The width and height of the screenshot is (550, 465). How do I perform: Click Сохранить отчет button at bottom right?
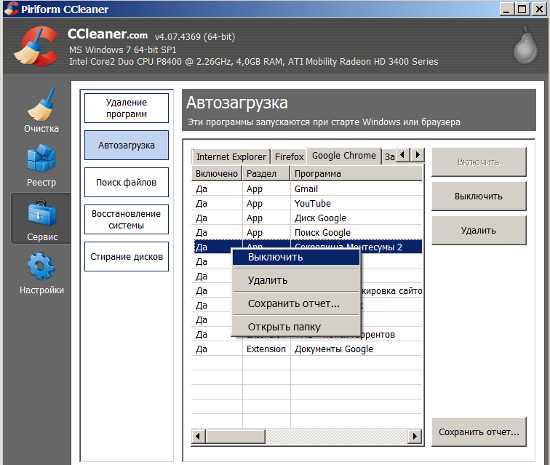tap(479, 432)
